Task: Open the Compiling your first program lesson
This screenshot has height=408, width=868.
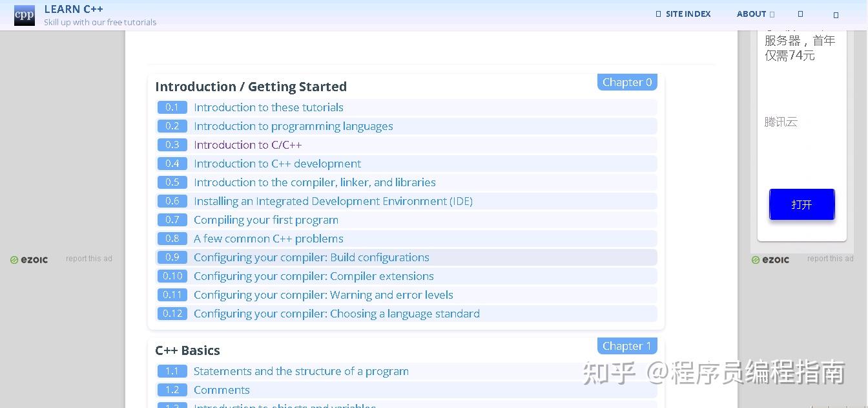Action: click(x=266, y=220)
